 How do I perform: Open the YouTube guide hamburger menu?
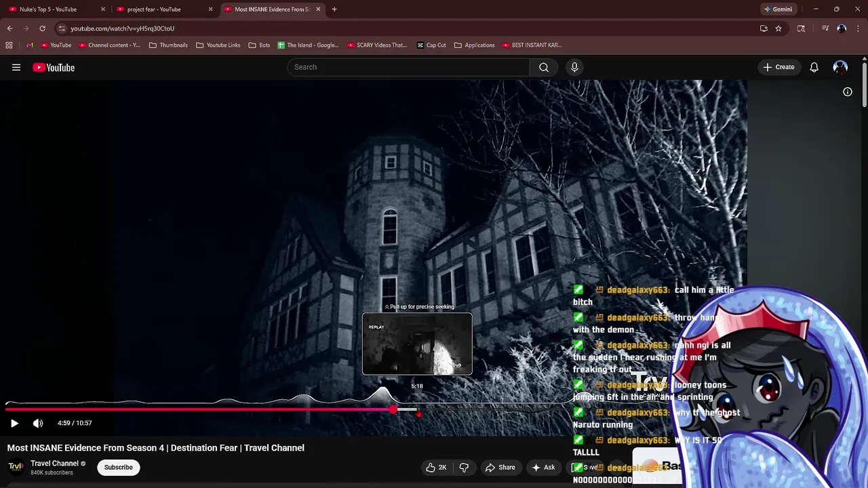coord(16,67)
